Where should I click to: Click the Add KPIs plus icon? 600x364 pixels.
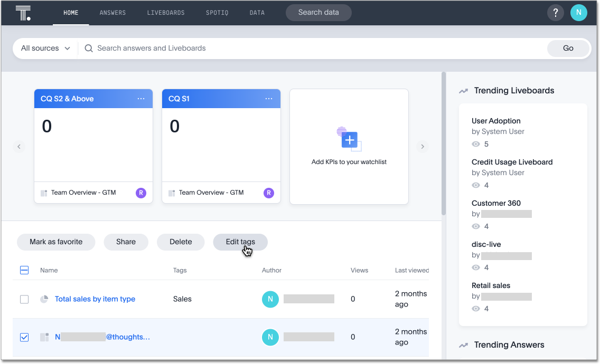point(349,139)
